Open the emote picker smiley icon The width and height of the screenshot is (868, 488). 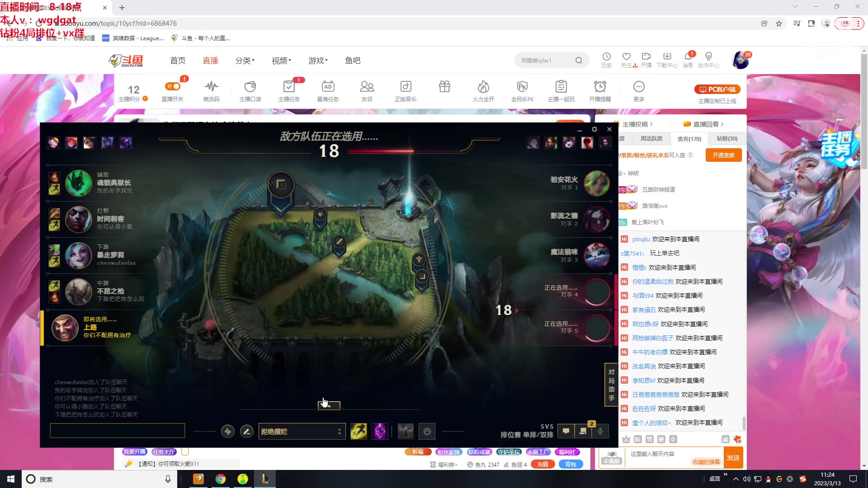point(427,432)
